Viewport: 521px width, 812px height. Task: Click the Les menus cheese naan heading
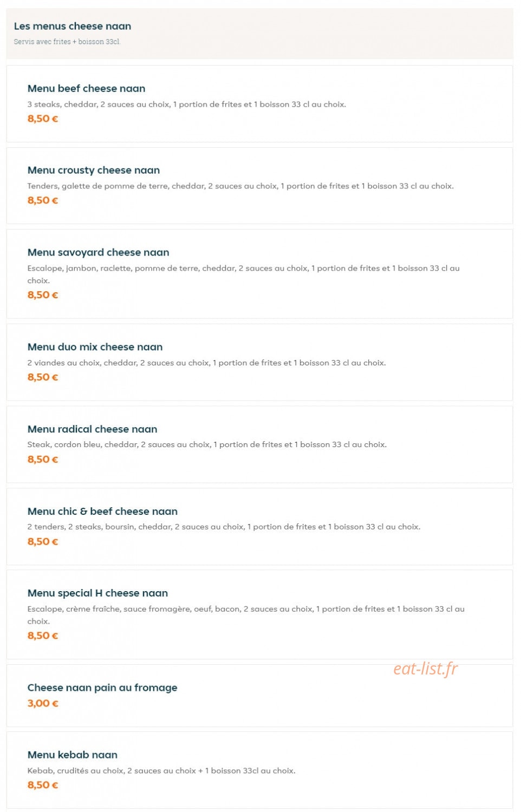[73, 26]
